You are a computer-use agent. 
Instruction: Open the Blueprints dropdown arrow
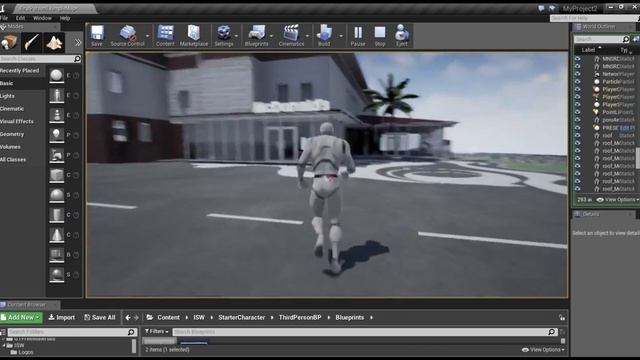[x=272, y=36]
